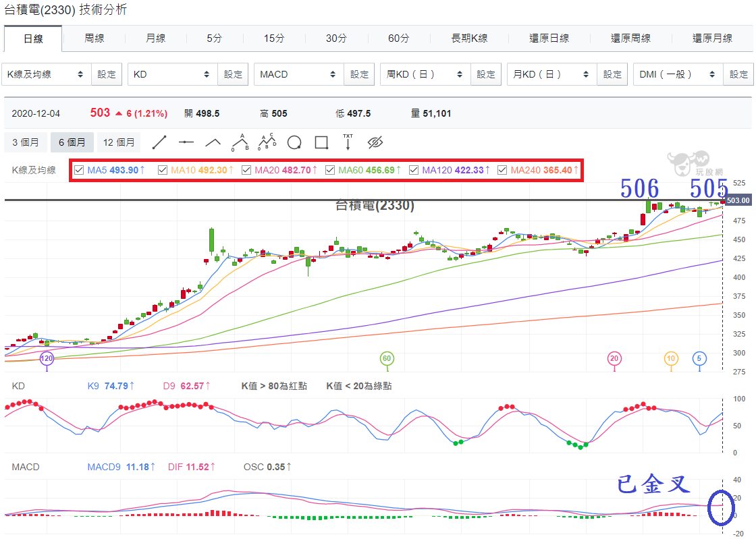Viewport: 756px width, 539px height.
Task: Click 設定 next to KD dropdown
Action: 233,74
